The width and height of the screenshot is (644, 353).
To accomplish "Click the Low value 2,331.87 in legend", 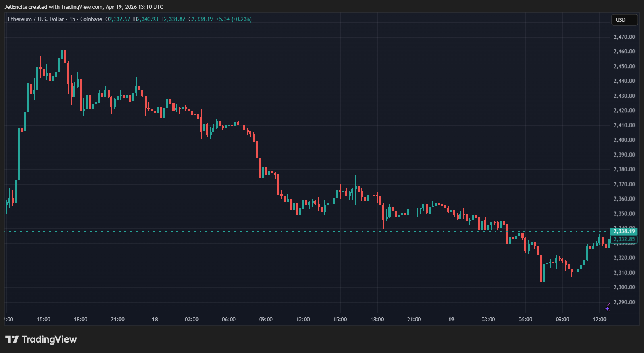I will click(175, 19).
